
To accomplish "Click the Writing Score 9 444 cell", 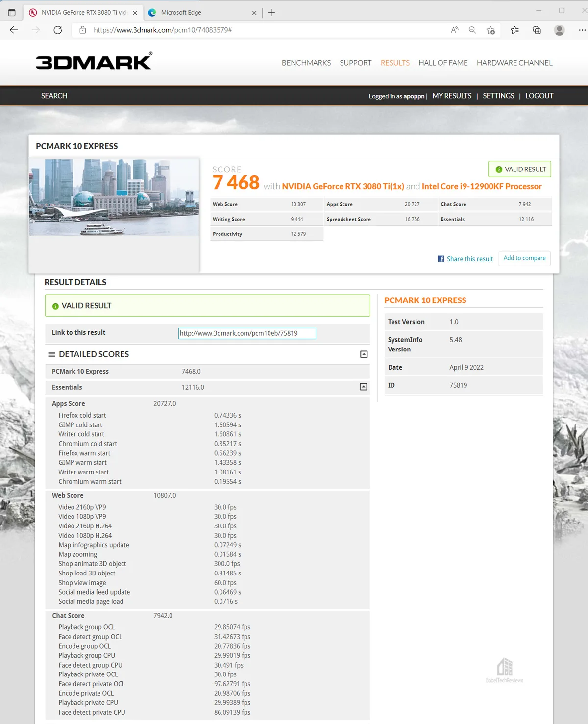I will [267, 219].
